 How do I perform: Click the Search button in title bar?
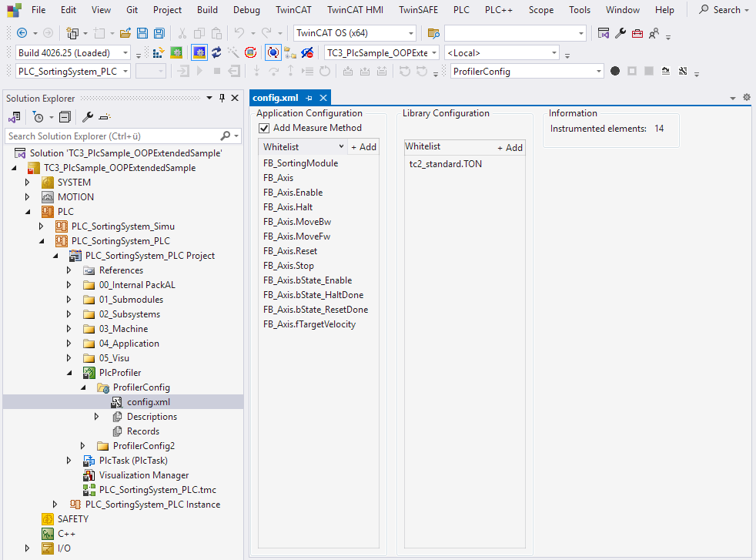[724, 10]
